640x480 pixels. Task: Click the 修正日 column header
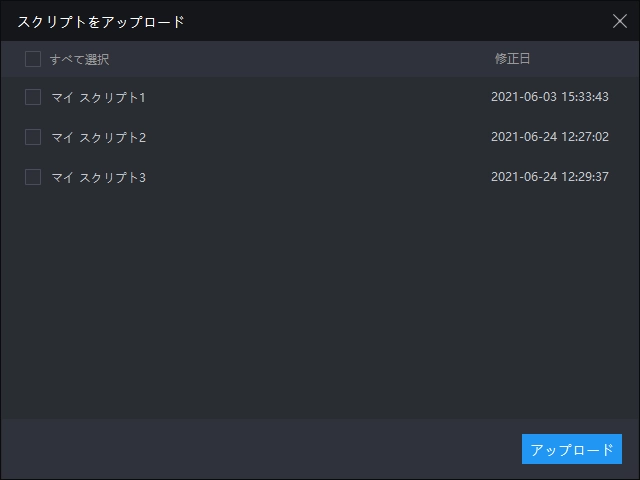pyautogui.click(x=512, y=59)
